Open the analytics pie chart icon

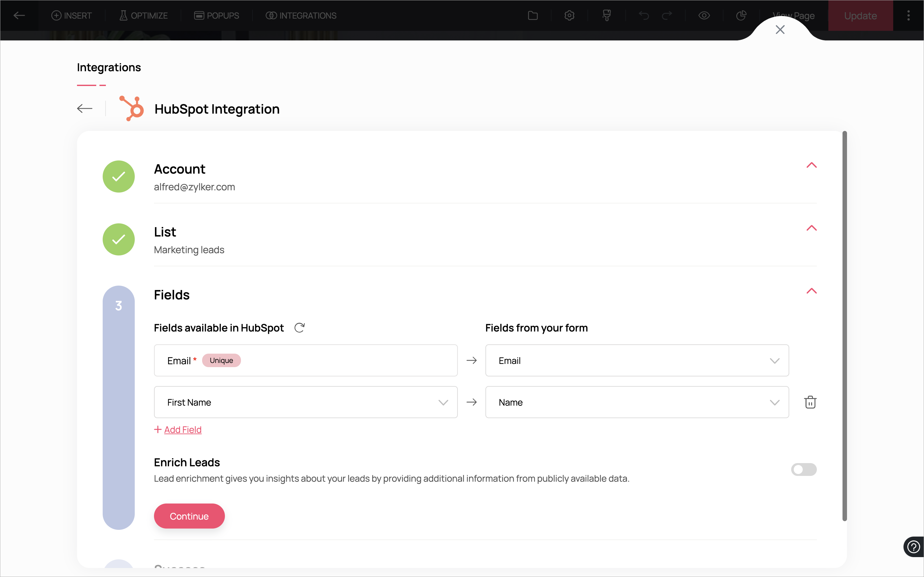point(741,16)
